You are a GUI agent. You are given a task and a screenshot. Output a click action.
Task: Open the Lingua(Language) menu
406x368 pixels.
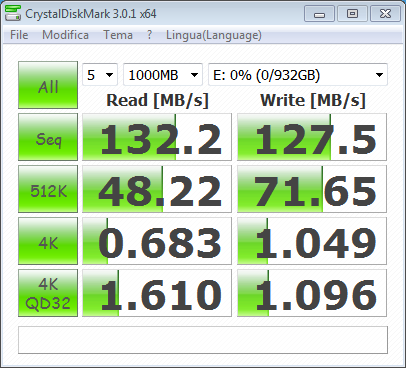point(214,35)
